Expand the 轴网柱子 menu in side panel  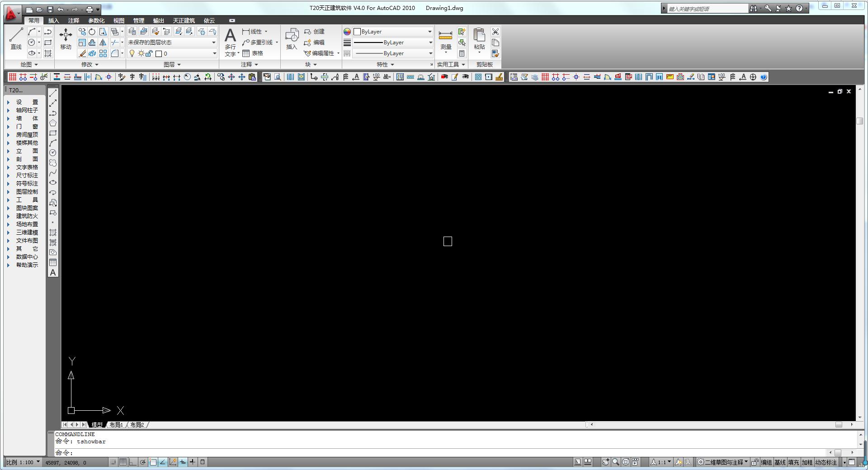pos(27,110)
